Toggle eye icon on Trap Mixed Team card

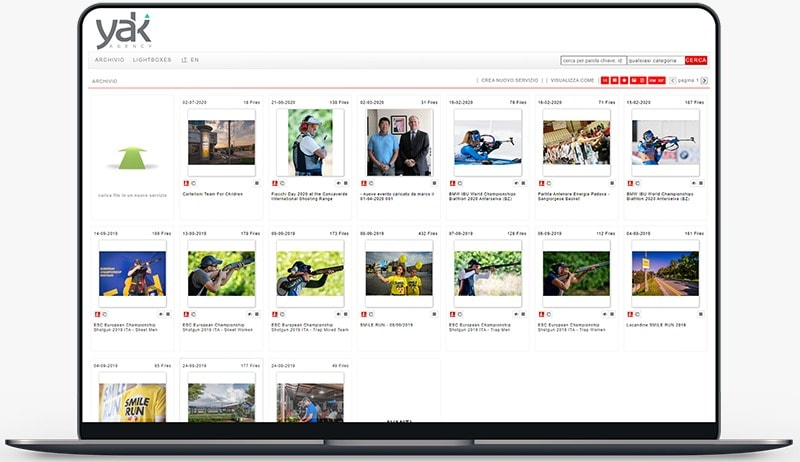point(338,314)
